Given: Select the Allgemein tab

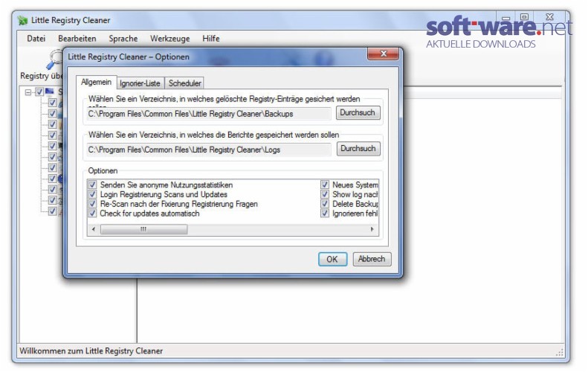Looking at the screenshot, I should point(97,82).
